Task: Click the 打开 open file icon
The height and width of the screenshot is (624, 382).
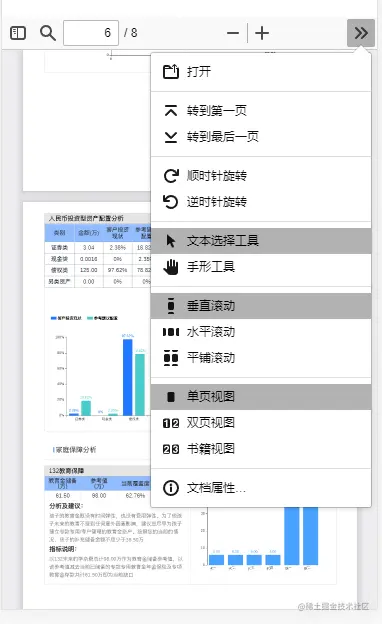Action: point(171,72)
